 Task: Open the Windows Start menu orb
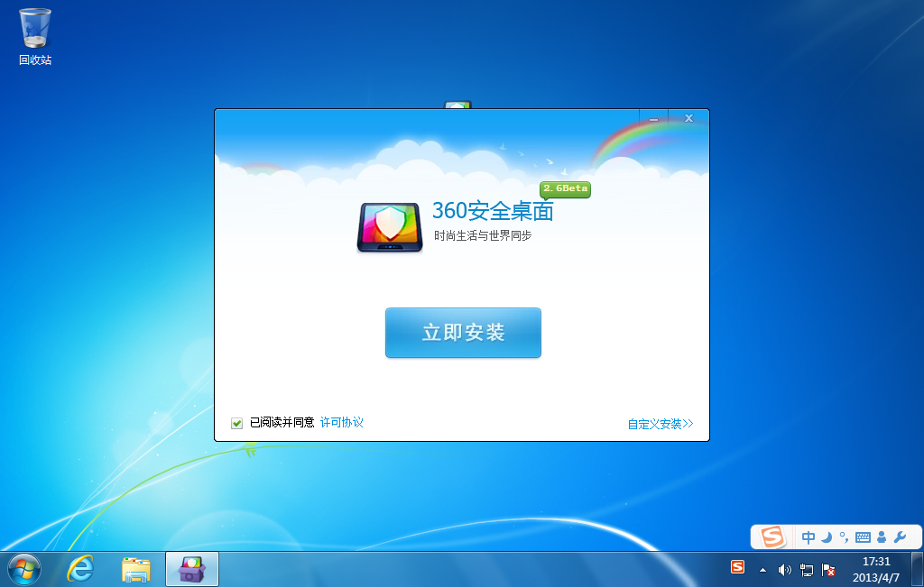click(x=24, y=569)
